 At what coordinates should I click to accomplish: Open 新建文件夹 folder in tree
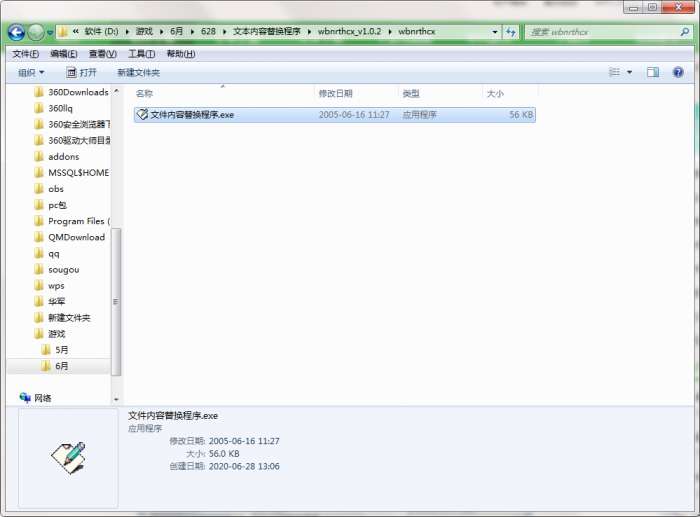click(69, 318)
